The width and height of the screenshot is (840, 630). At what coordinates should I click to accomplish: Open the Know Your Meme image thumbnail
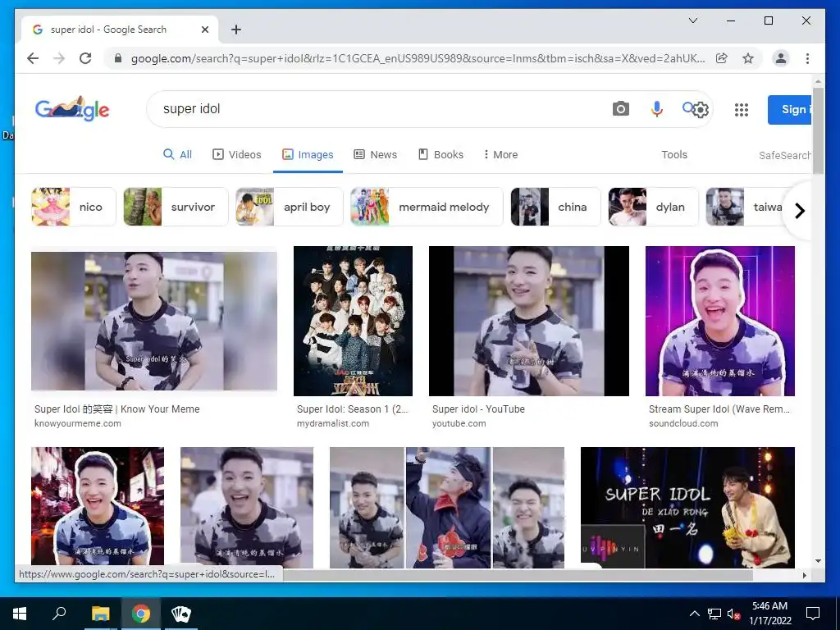pos(154,321)
